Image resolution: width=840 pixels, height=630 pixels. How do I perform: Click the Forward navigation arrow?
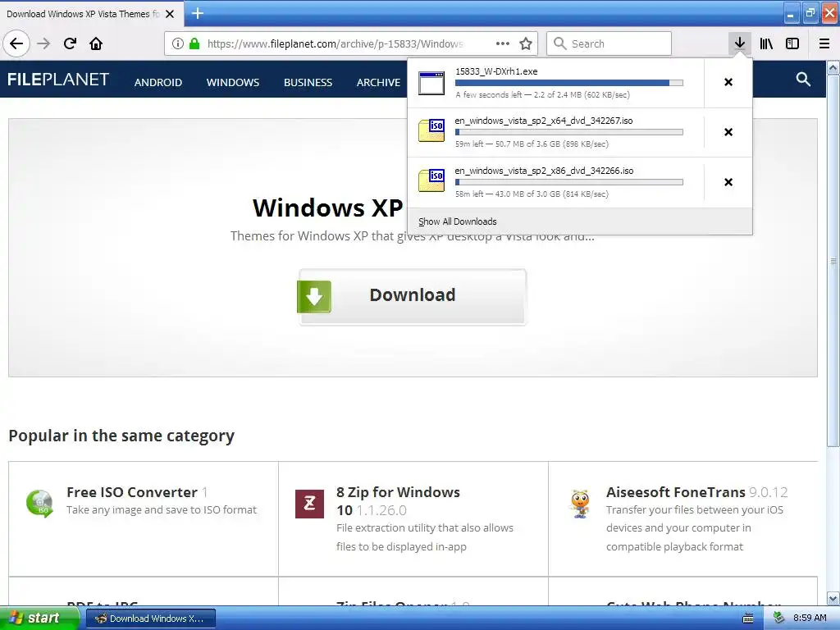point(43,43)
